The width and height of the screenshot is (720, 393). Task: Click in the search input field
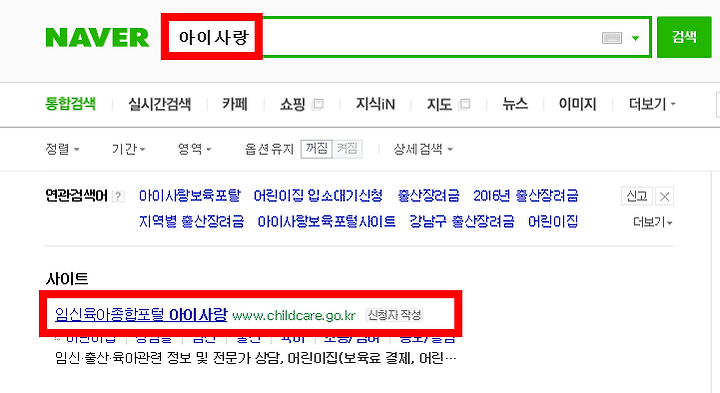click(x=405, y=37)
